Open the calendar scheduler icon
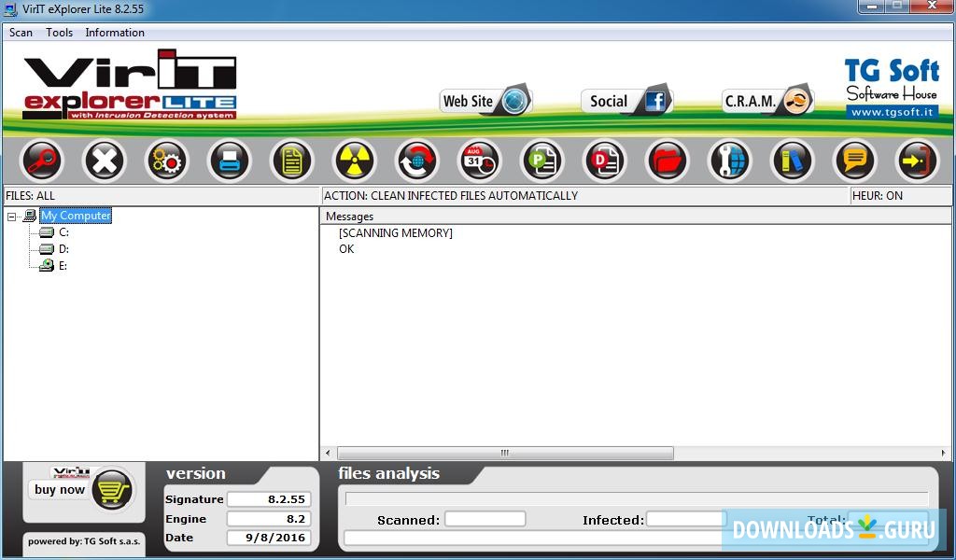Image resolution: width=956 pixels, height=560 pixels. tap(479, 161)
